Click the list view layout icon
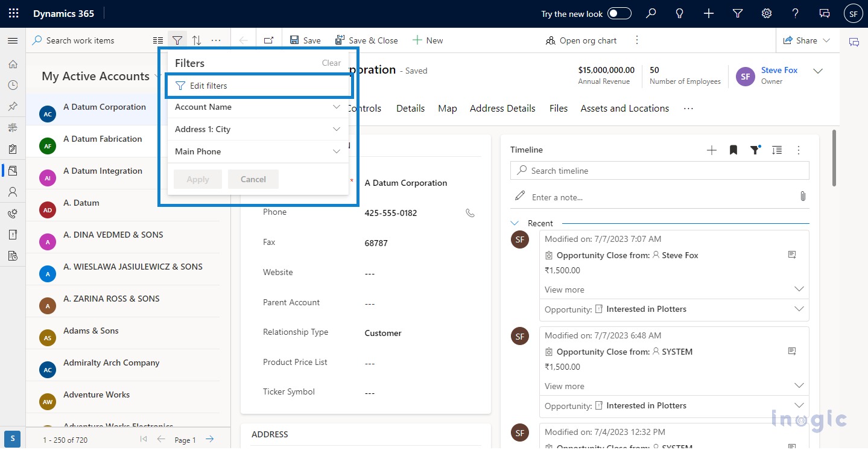868x450 pixels. pyautogui.click(x=158, y=40)
